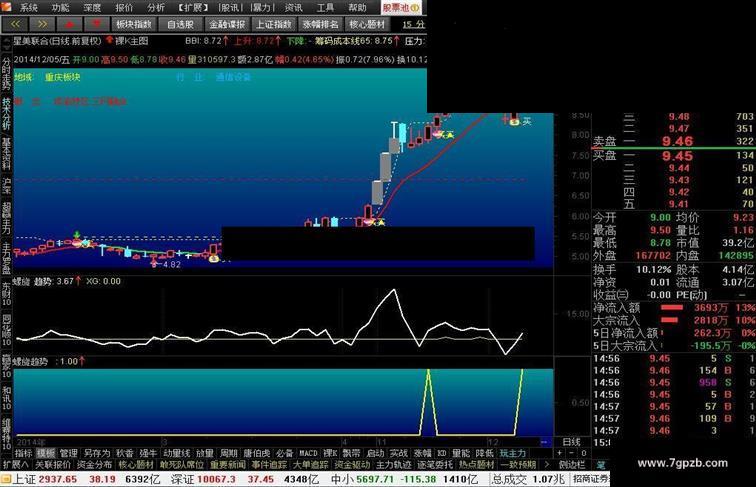Select 超赢主力 in left sidebar
756x487 pixels.
pyautogui.click(x=6, y=218)
